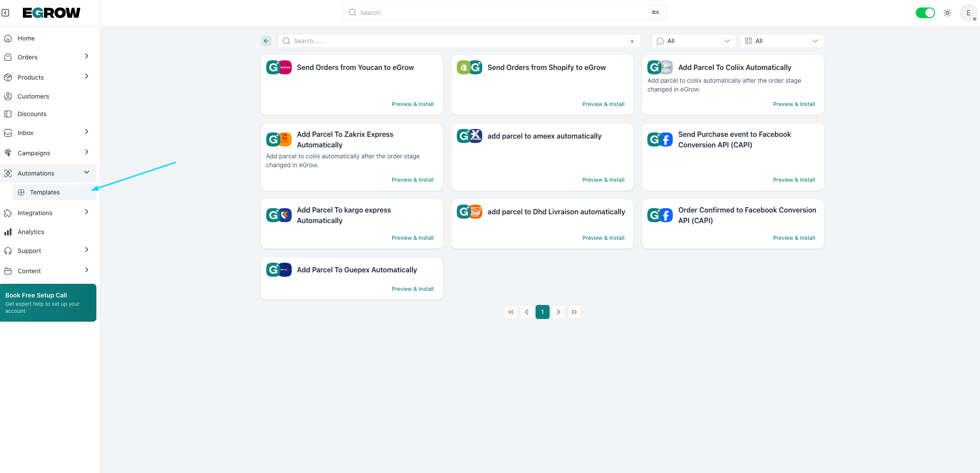This screenshot has height=473, width=980.
Task: Switch theme with the sun icon
Action: 947,13
